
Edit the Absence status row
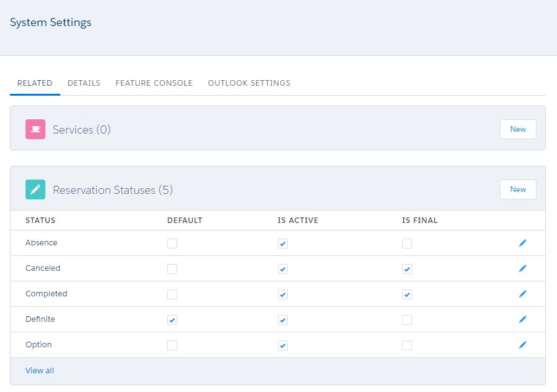point(522,243)
